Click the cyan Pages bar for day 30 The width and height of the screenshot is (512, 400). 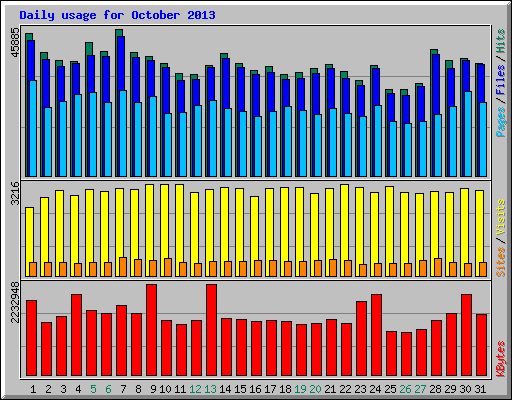pos(468,134)
